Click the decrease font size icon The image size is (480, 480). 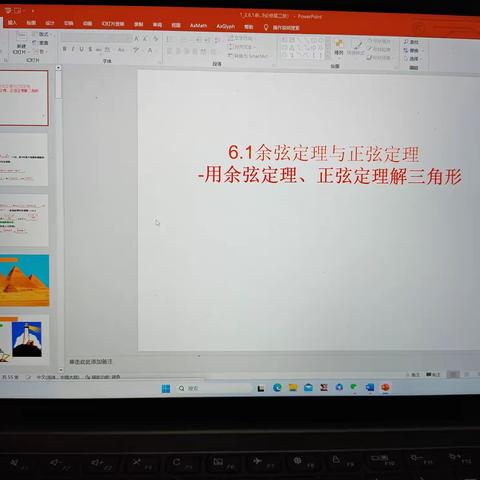(x=145, y=39)
